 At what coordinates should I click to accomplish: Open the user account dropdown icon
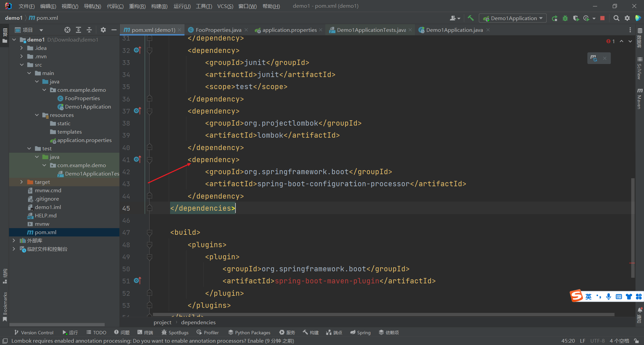(455, 18)
